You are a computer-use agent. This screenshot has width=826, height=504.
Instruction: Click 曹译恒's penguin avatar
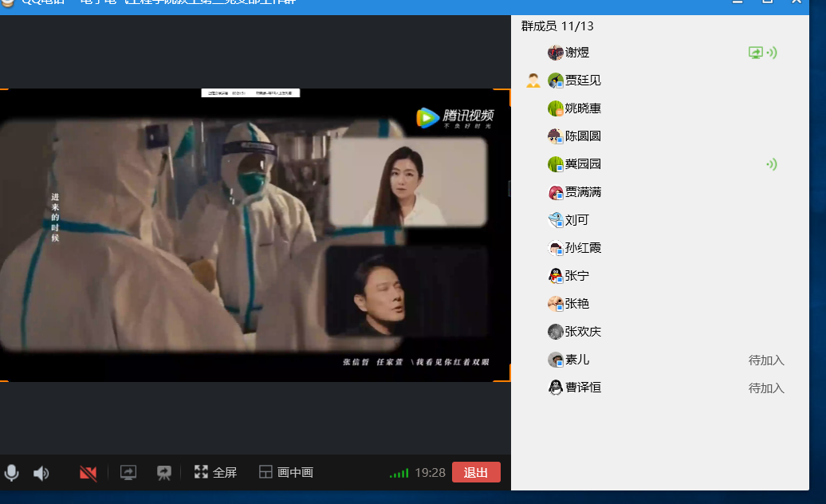[555, 388]
